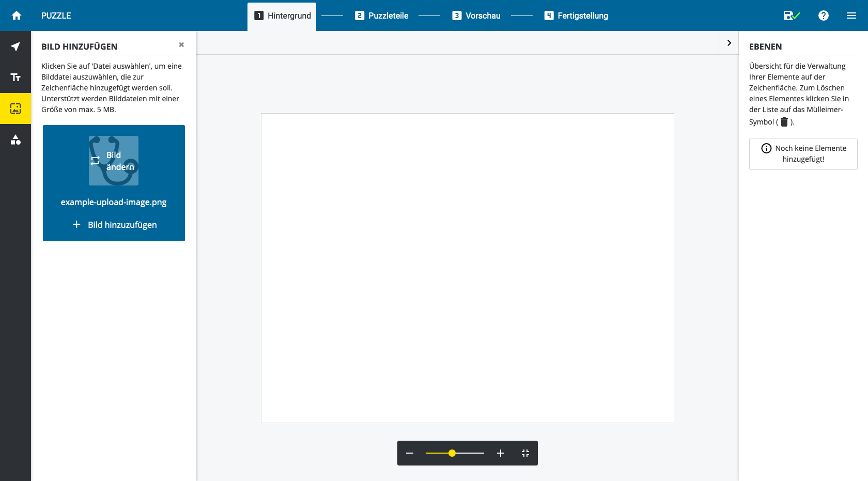868x481 pixels.
Task: Go to the Vorschau step tab
Action: [476, 15]
